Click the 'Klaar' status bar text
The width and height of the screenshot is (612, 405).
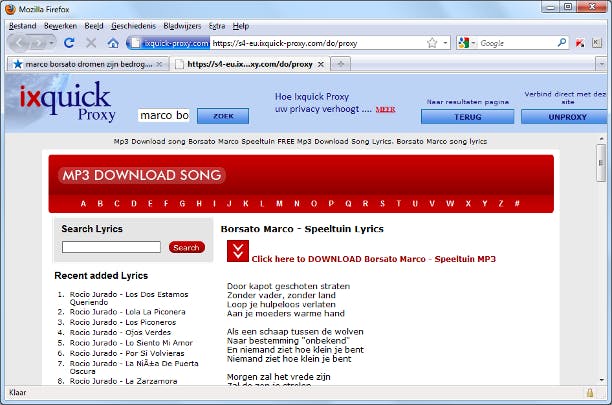(18, 393)
